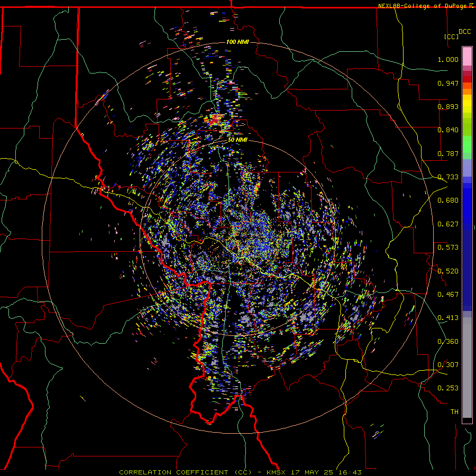This screenshot has height=476, width=476.
Task: Click the 0.253 scale value
Action: coord(448,388)
